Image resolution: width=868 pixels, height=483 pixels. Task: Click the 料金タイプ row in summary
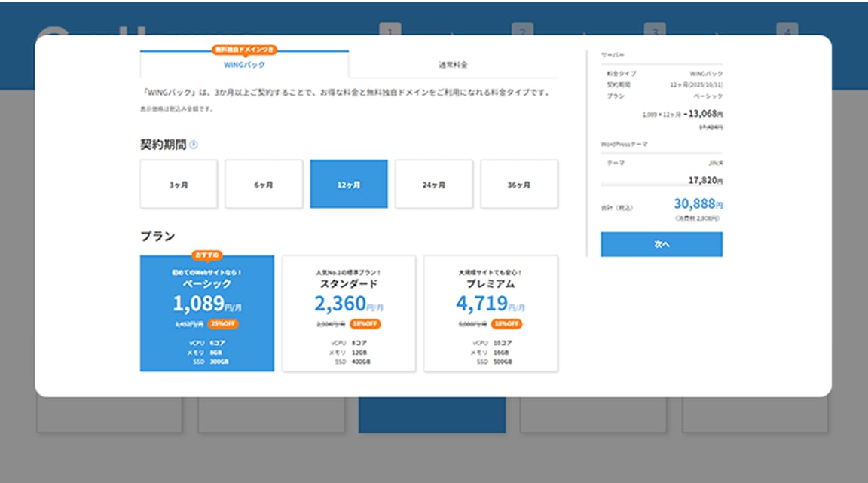[665, 74]
